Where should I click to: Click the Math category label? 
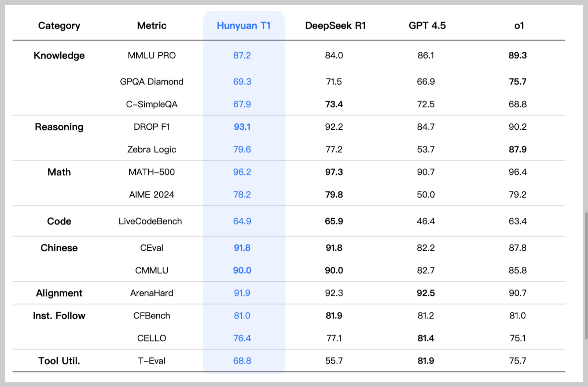point(59,172)
